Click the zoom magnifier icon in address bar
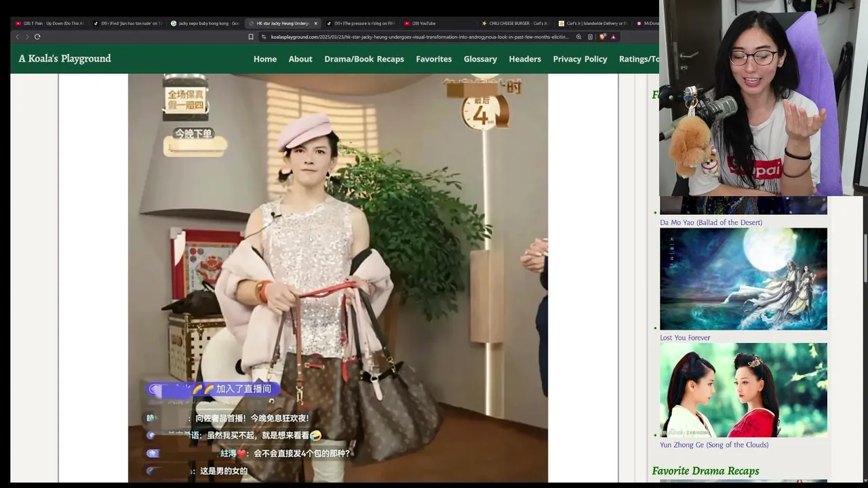This screenshot has width=868, height=488. 578,37
